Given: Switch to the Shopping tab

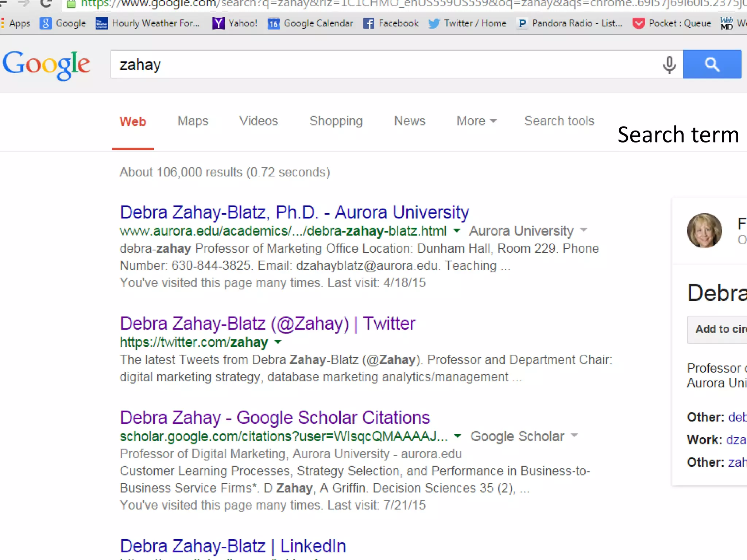Looking at the screenshot, I should (336, 121).
